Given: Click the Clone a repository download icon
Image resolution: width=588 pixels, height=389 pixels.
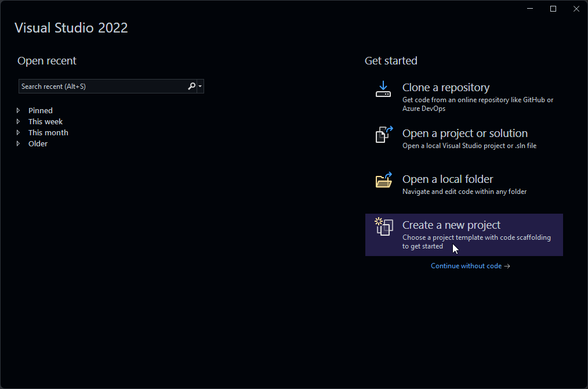Looking at the screenshot, I should click(383, 90).
